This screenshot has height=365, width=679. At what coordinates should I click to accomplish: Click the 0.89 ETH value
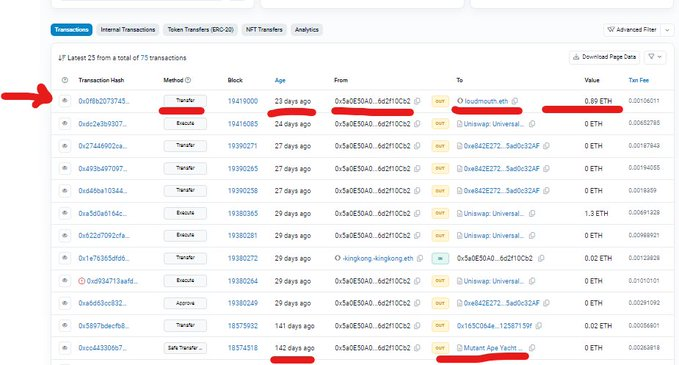(598, 101)
